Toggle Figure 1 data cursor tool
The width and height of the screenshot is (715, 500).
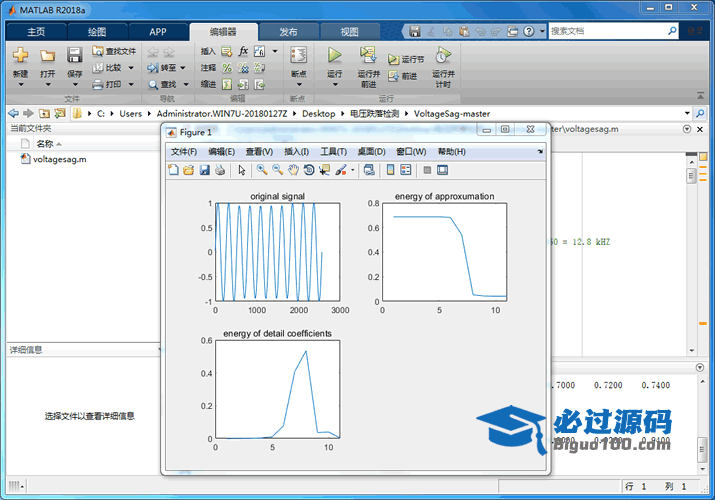point(324,170)
